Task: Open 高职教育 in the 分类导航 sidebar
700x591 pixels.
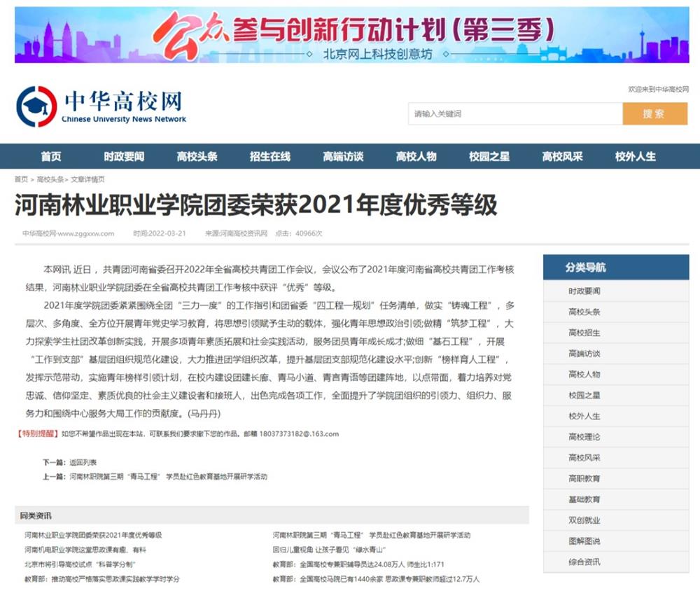Action: 584,479
